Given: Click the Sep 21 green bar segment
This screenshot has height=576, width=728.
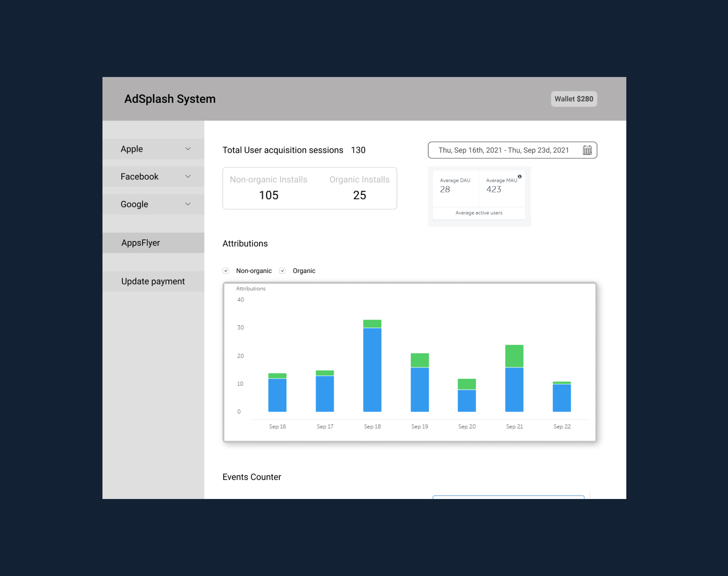Looking at the screenshot, I should 514,356.
